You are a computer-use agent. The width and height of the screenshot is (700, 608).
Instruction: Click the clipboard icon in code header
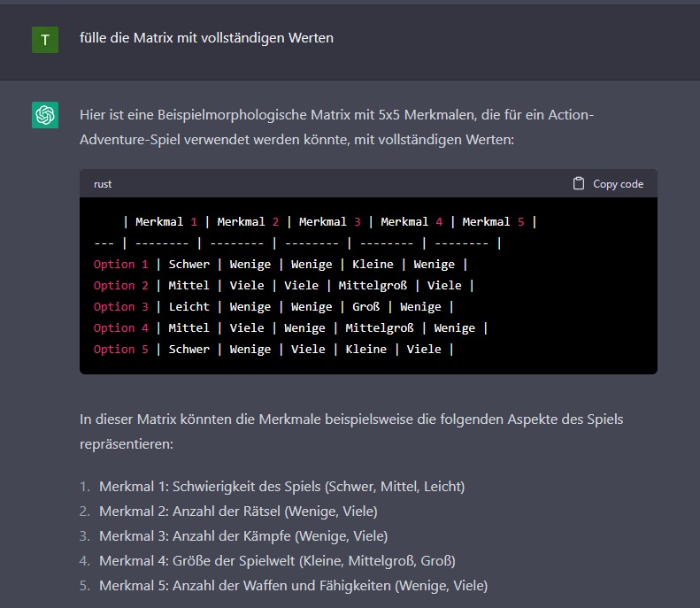coord(579,184)
